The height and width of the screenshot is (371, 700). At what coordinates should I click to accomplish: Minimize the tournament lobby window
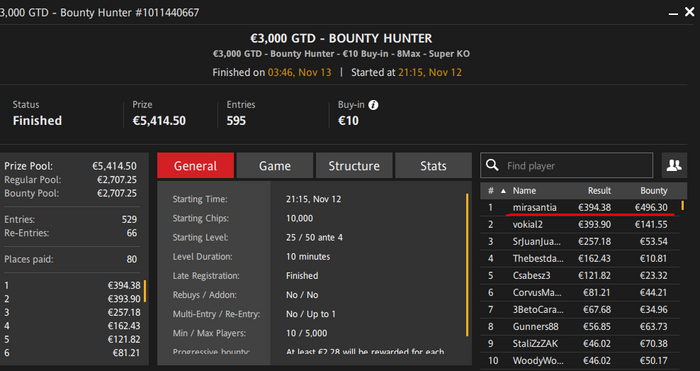pos(673,13)
